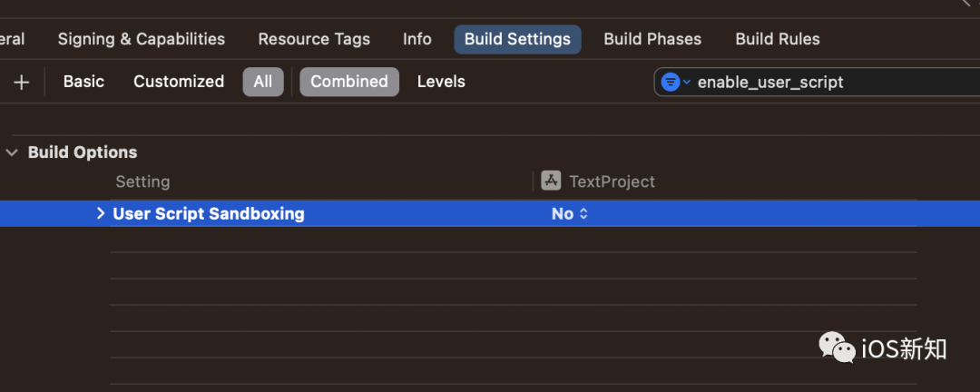Go to the Build Phases tab
Screen dimensions: 980x392
[652, 39]
